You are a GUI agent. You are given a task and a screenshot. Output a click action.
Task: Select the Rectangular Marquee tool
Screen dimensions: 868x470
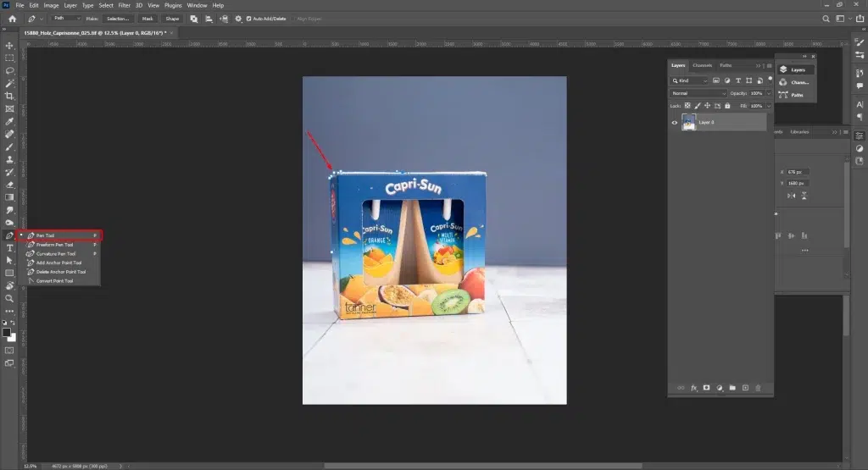(x=9, y=58)
